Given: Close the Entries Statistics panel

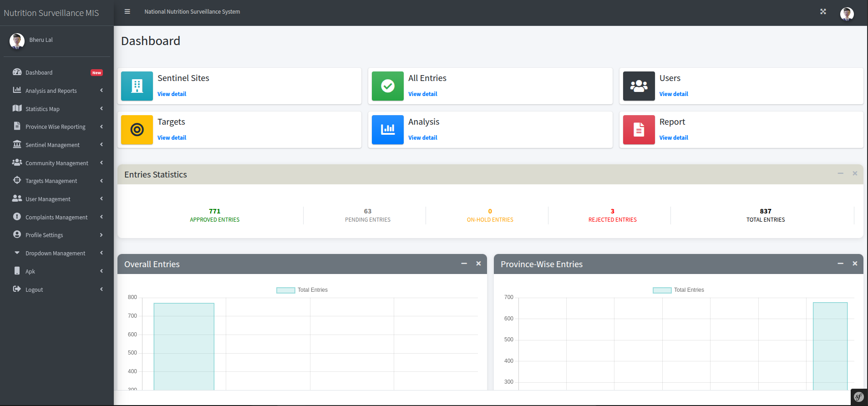Looking at the screenshot, I should tap(855, 173).
